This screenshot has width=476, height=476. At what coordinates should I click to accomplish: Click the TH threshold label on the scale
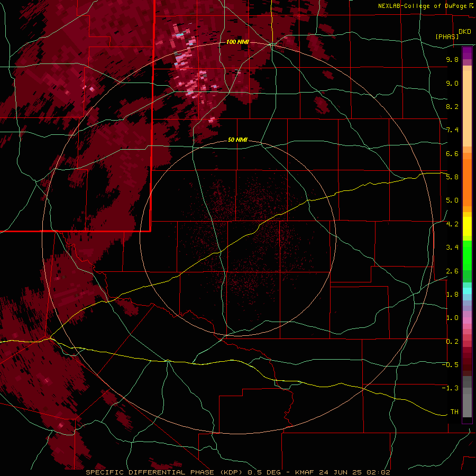point(454,412)
